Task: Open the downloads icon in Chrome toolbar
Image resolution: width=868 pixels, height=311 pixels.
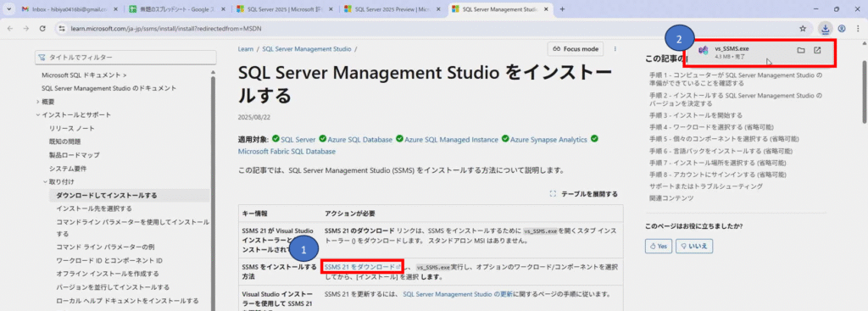Action: click(826, 28)
